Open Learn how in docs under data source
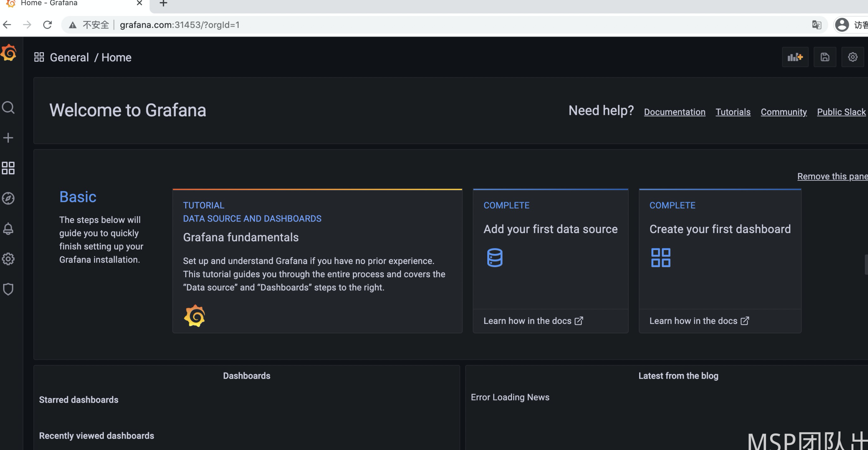This screenshot has height=450, width=868. click(x=533, y=321)
